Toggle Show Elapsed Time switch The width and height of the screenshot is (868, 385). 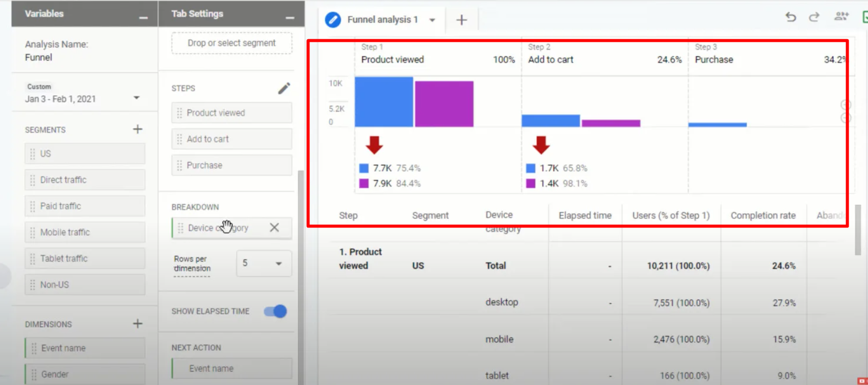click(x=275, y=311)
